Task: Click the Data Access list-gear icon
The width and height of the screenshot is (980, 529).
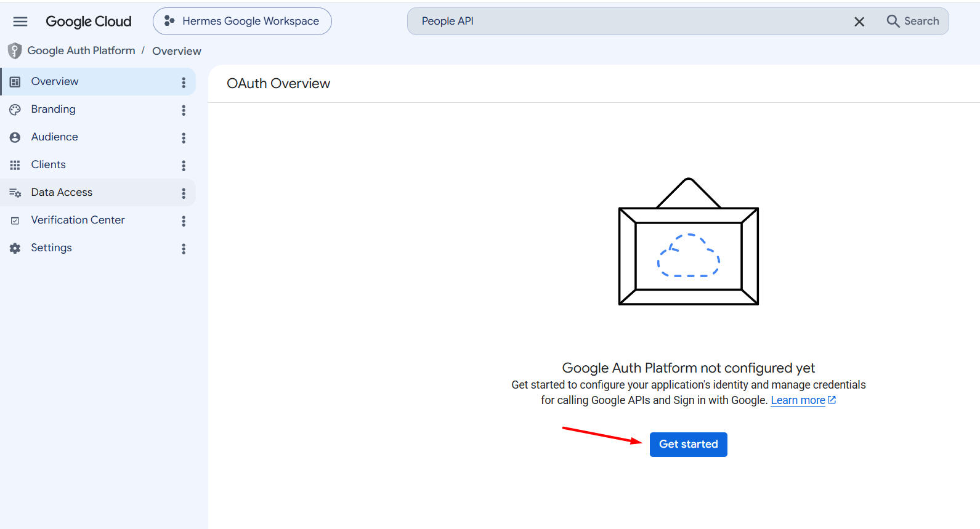Action: pyautogui.click(x=15, y=193)
